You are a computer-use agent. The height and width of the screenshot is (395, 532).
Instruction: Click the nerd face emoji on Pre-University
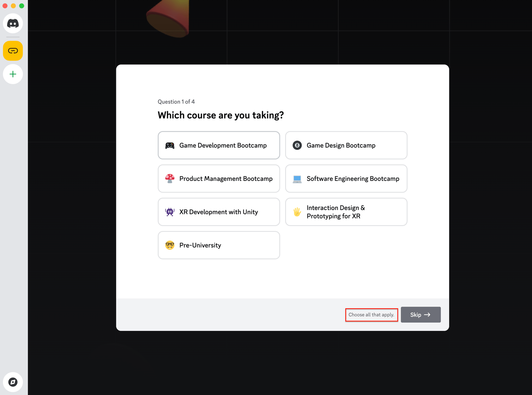click(170, 245)
